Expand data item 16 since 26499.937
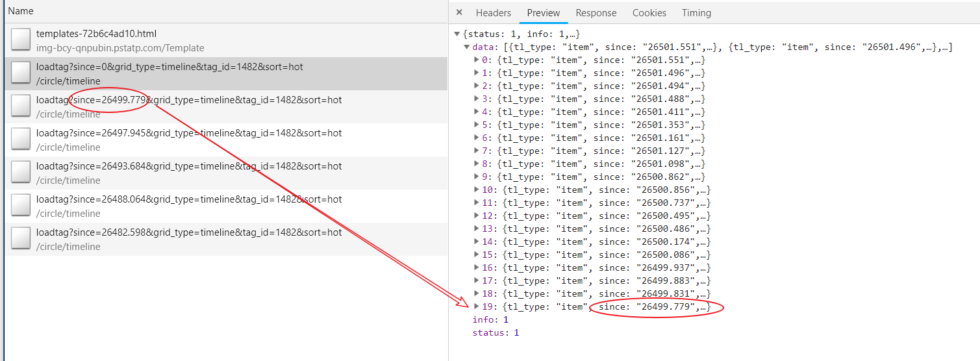Image resolution: width=980 pixels, height=361 pixels. [478, 268]
